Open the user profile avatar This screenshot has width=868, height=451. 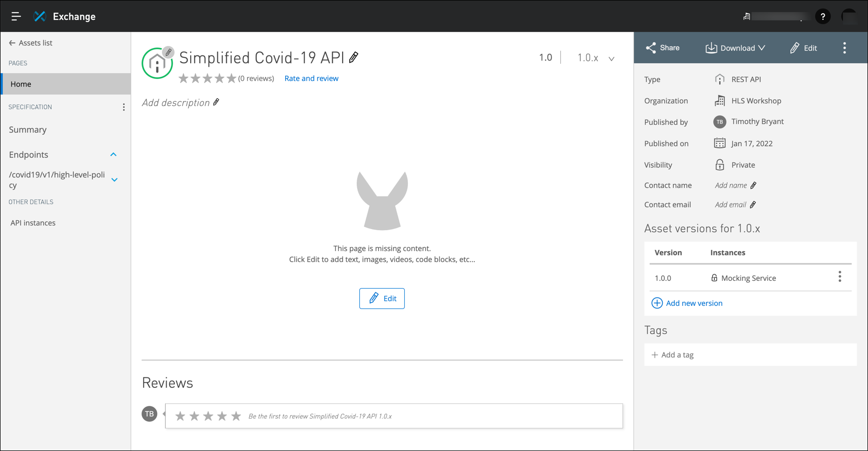[x=849, y=17]
